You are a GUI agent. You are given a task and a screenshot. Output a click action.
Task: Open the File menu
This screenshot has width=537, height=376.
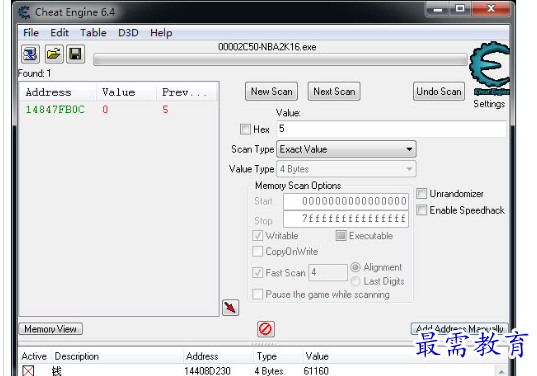tap(31, 33)
